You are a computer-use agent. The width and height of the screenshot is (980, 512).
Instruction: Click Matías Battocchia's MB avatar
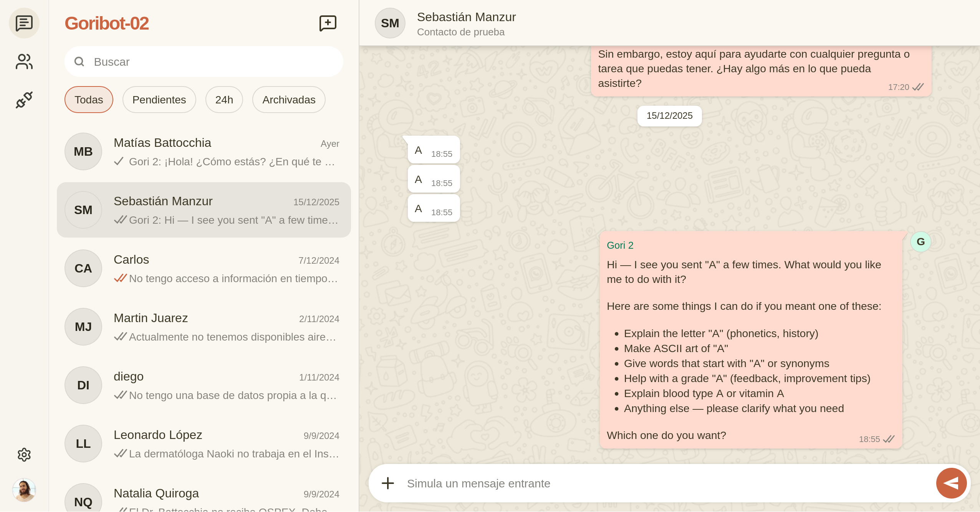(x=83, y=151)
